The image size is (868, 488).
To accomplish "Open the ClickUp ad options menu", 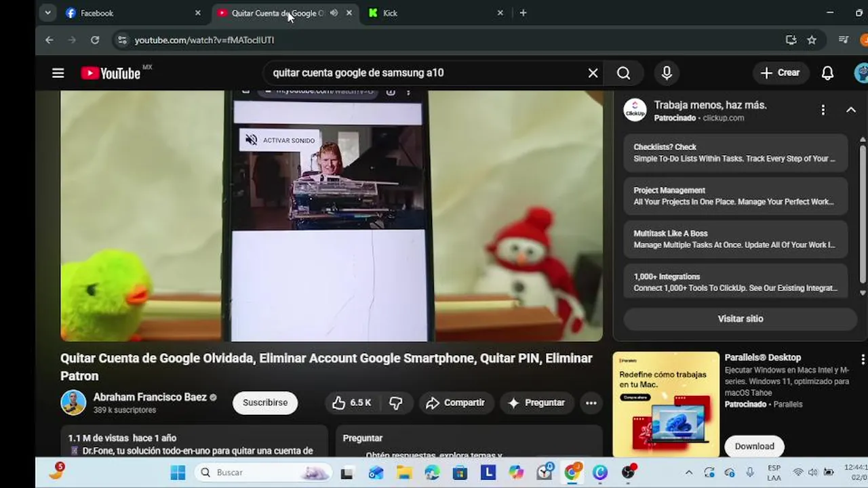I will coord(823,110).
